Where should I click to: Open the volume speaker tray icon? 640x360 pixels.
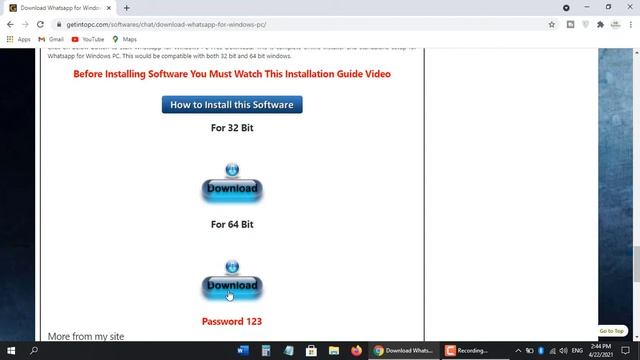tap(564, 351)
